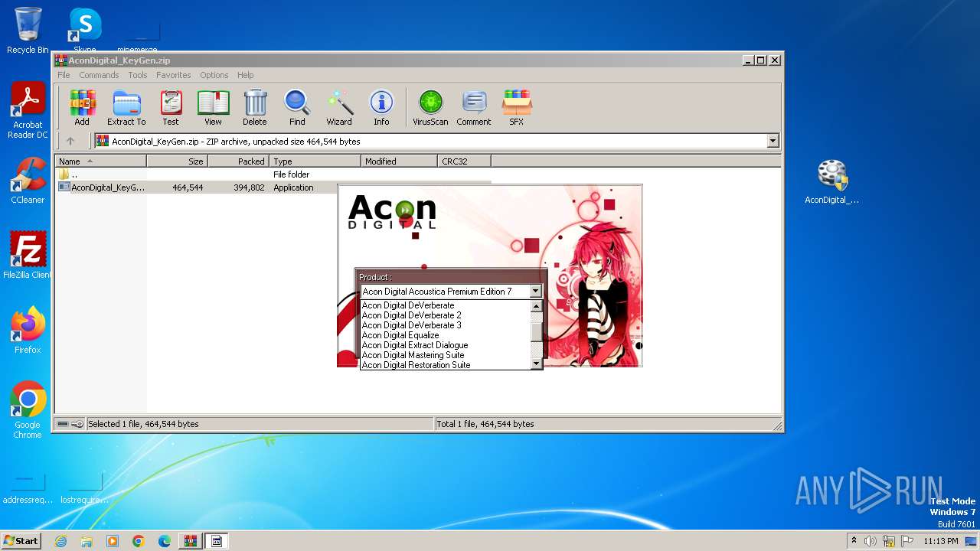Open the Recycle Bin desktop icon
The image size is (980, 551).
28,31
